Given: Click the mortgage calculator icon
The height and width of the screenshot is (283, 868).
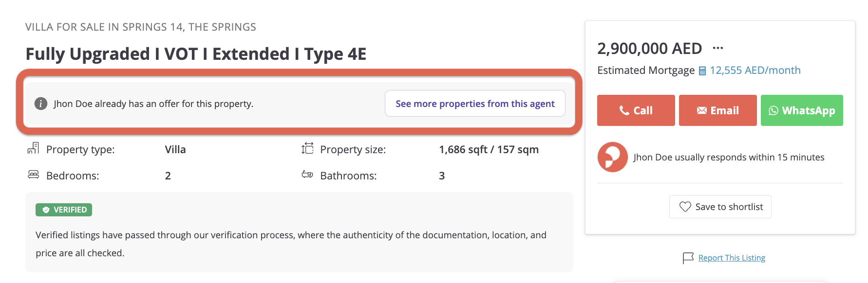Looking at the screenshot, I should click(x=702, y=71).
